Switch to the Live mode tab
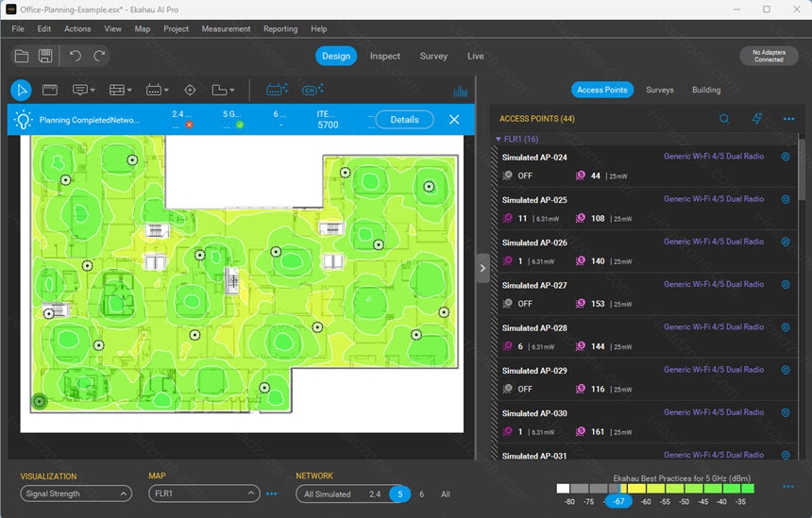This screenshot has width=812, height=518. [475, 56]
